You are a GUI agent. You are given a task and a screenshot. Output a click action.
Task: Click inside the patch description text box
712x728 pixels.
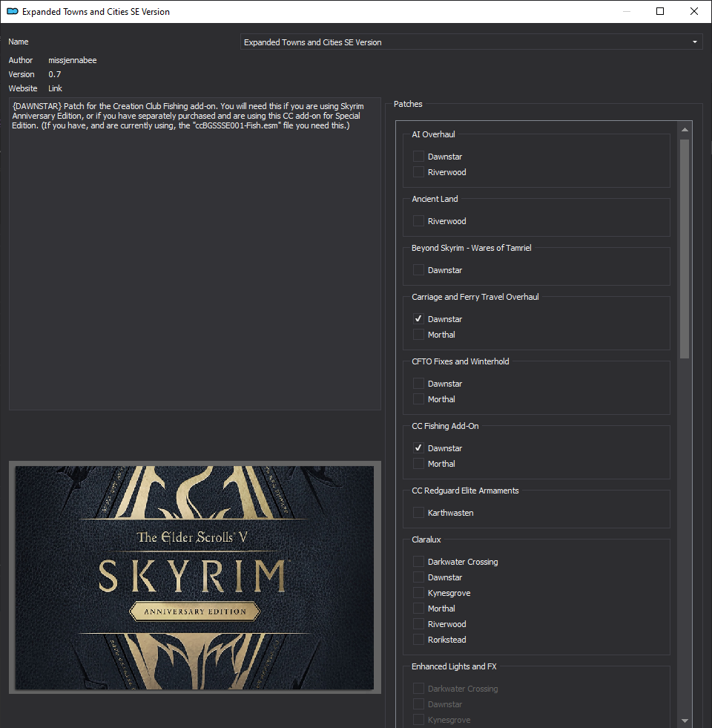195,254
